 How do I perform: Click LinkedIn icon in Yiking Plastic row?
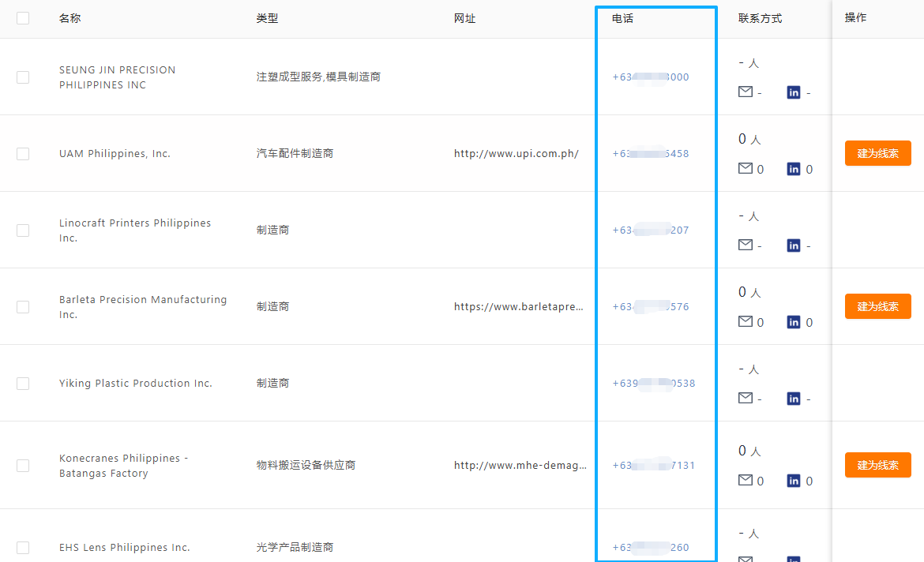click(x=794, y=399)
